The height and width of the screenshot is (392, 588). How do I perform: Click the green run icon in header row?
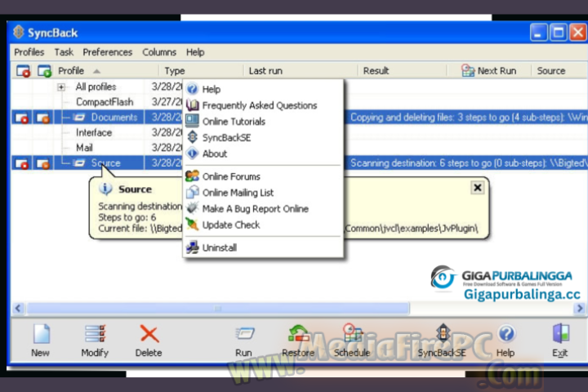[44, 71]
